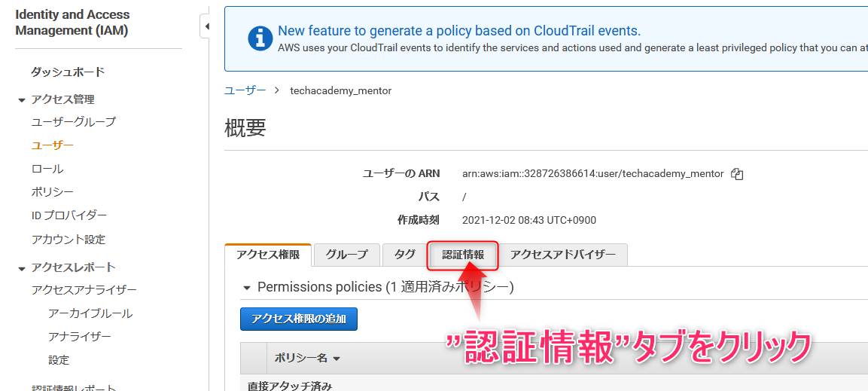Image resolution: width=868 pixels, height=391 pixels.
Task: Collapse the Permissions policies section
Action: tap(246, 288)
